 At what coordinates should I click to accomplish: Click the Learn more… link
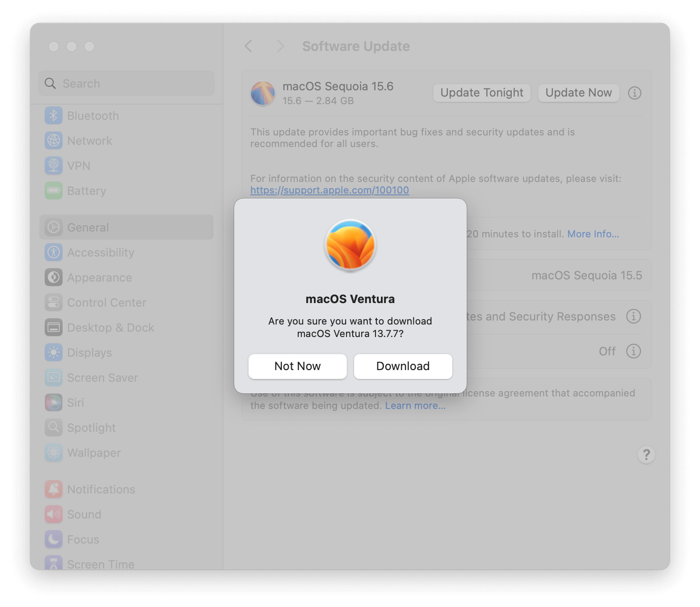coord(415,405)
